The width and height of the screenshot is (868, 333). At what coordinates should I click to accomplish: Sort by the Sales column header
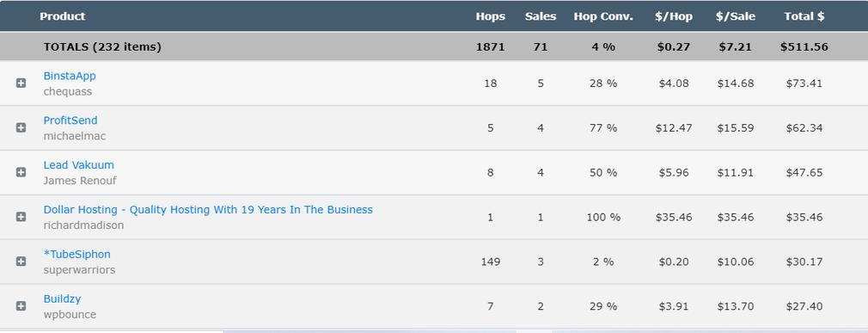click(x=541, y=16)
